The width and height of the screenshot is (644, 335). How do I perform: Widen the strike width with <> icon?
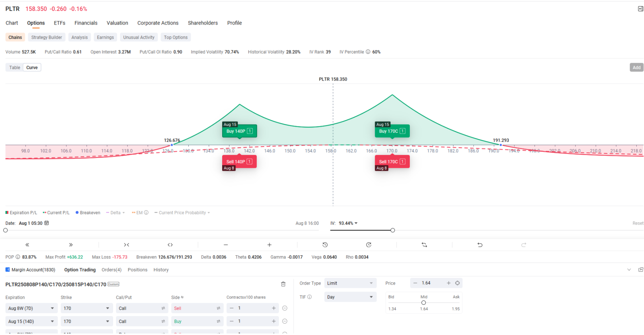(170, 245)
